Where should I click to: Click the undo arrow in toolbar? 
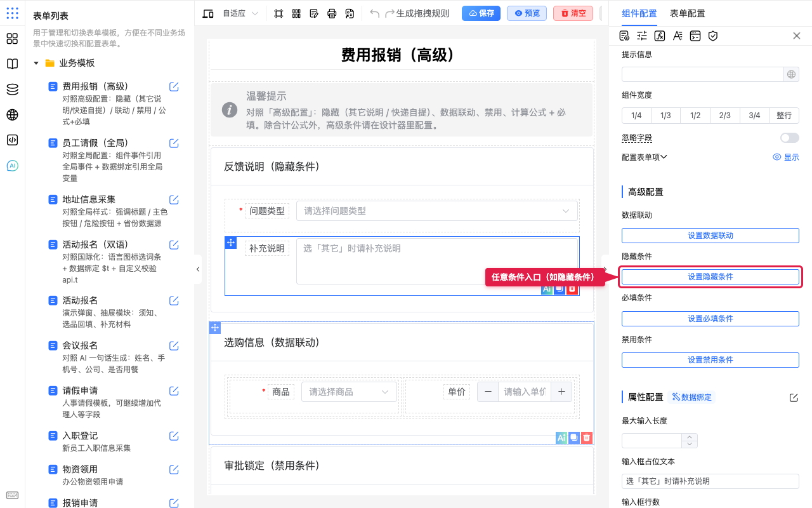point(375,13)
